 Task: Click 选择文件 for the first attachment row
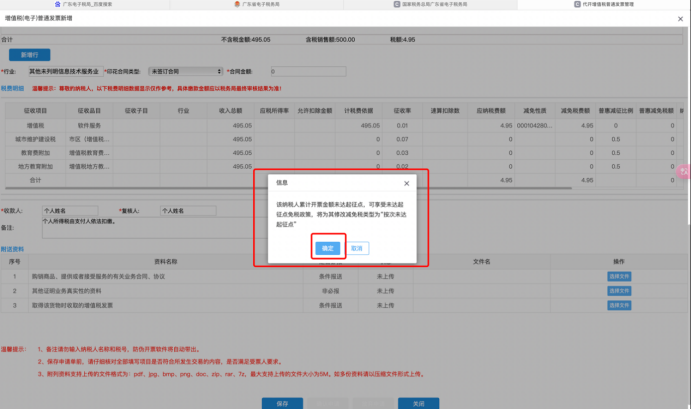[x=620, y=275]
